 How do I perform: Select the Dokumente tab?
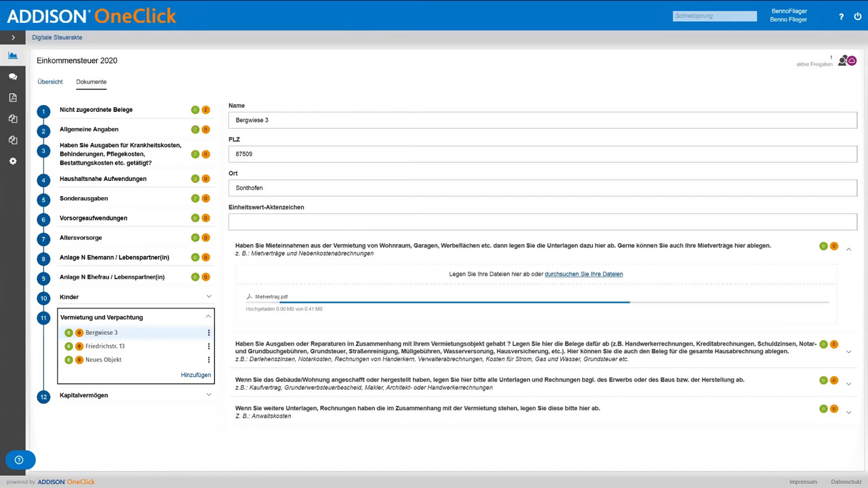pyautogui.click(x=91, y=82)
